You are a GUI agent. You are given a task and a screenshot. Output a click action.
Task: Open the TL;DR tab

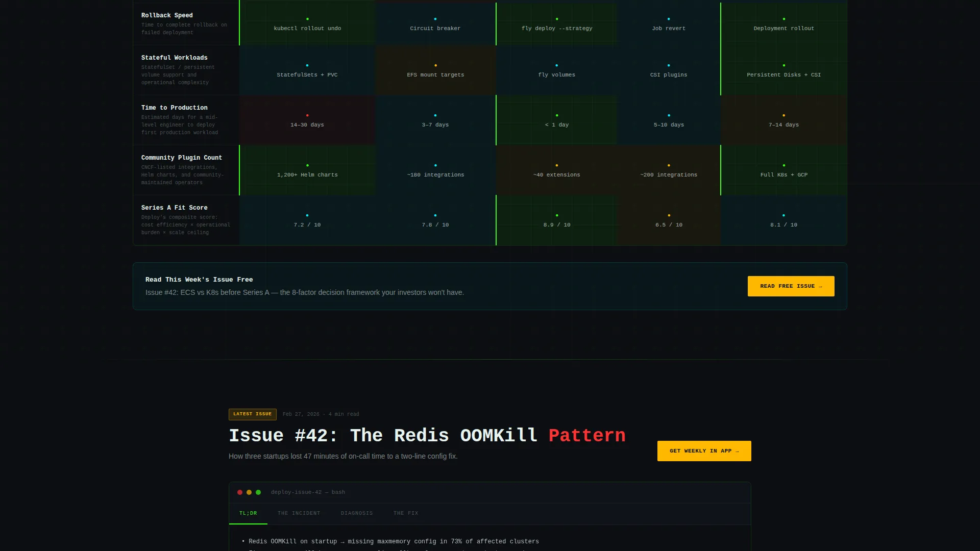point(248,513)
